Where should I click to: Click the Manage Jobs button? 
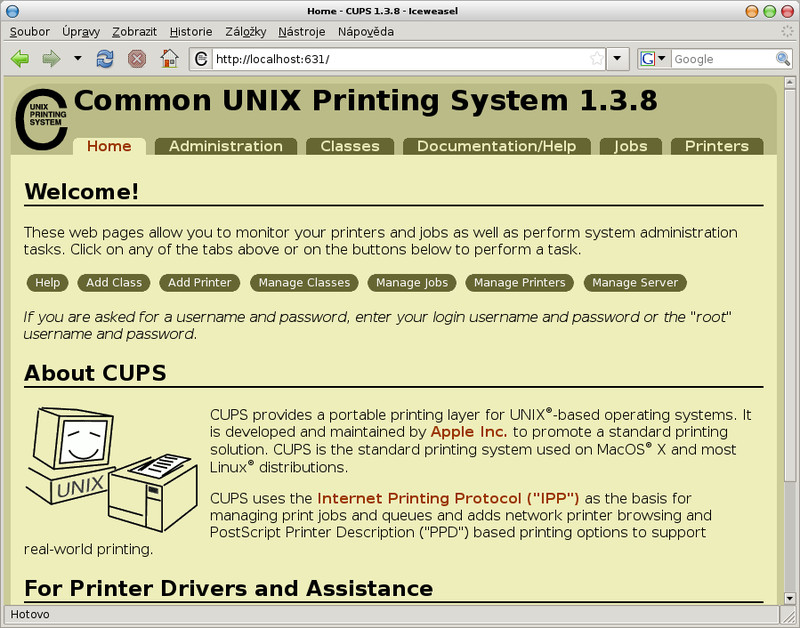point(412,283)
